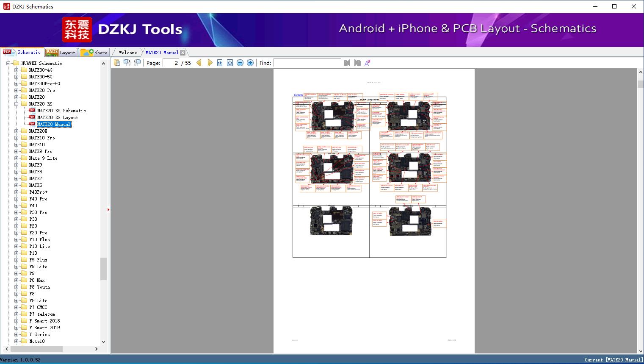
Task: Click the Contents link on the PDF page
Action: 298,95
